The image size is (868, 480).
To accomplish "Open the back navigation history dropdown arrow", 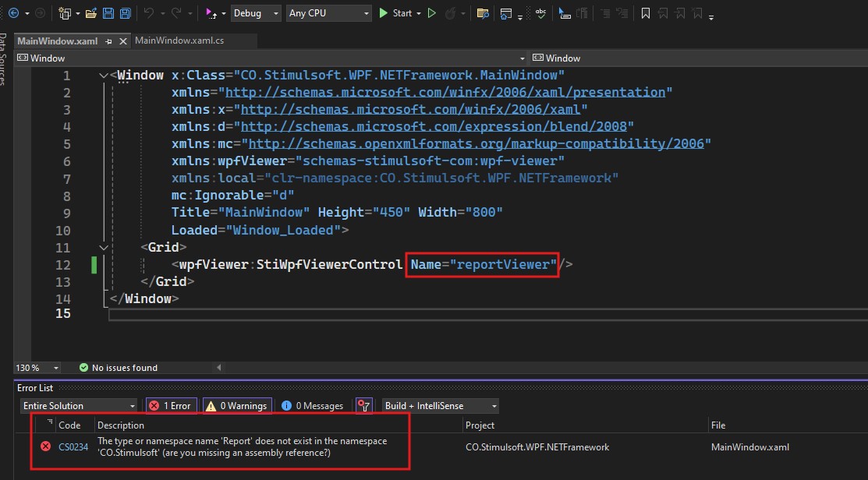I will click(27, 13).
